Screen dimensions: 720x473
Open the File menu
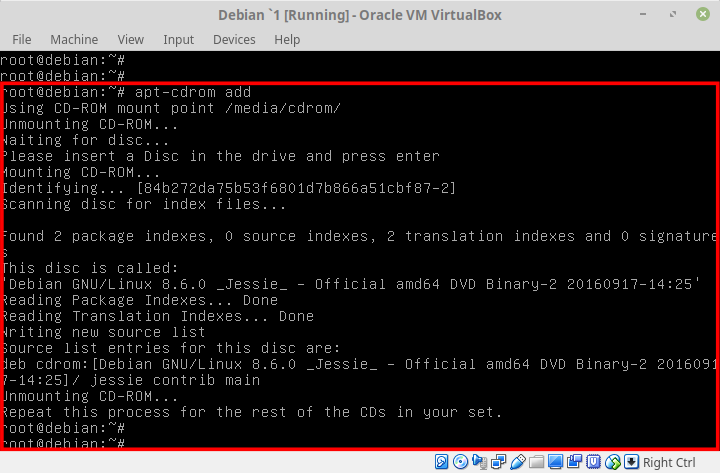pyautogui.click(x=22, y=39)
